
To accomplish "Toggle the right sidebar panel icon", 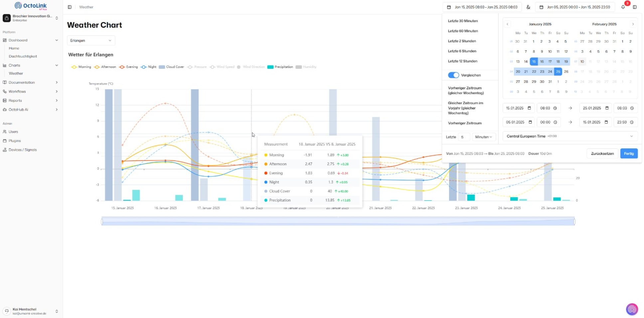I will coord(635,7).
